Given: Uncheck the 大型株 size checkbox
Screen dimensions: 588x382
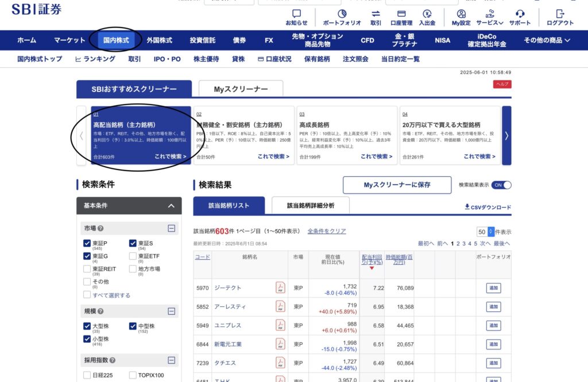Looking at the screenshot, I should pos(87,326).
